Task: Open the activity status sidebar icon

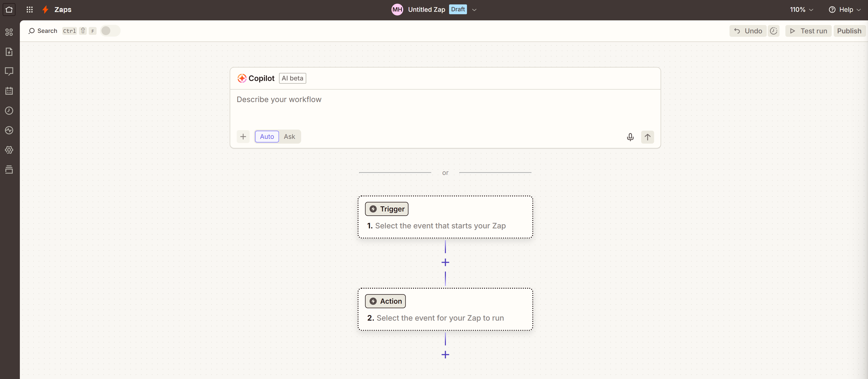Action: 9,130
